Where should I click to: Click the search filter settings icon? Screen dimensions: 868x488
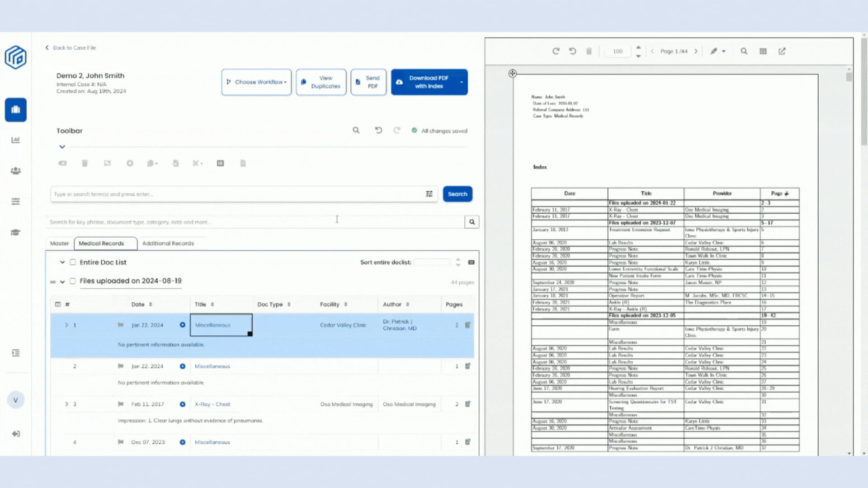tap(429, 194)
